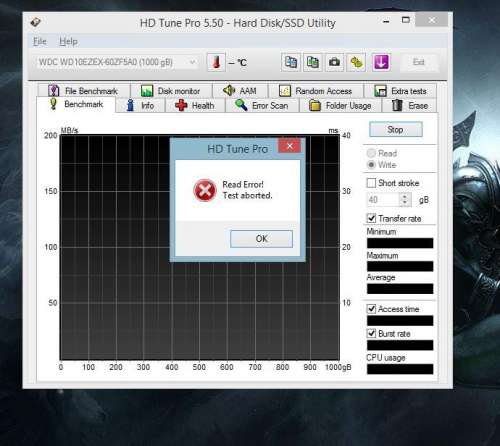Switch to the Info tab
500x446 pixels.
[140, 106]
